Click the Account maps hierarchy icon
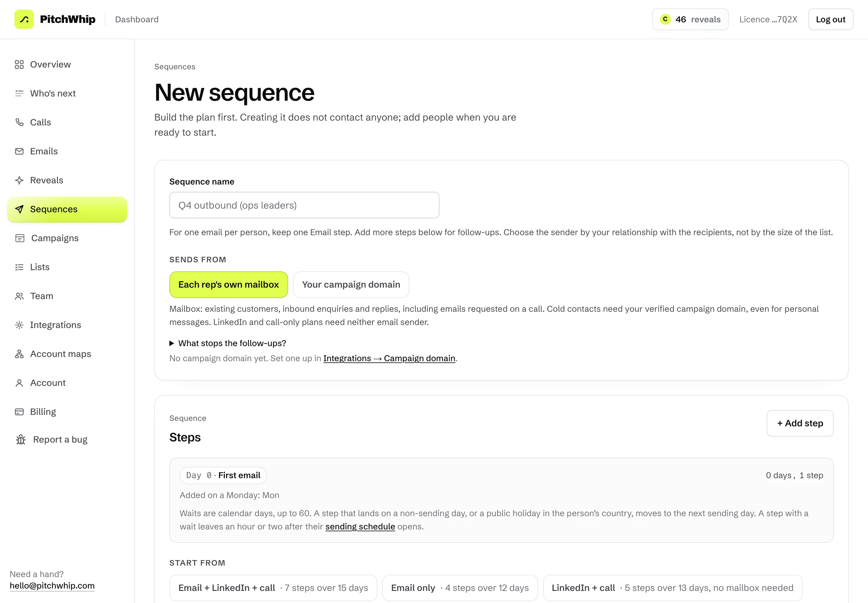Viewport: 868px width, 603px height. tap(19, 354)
